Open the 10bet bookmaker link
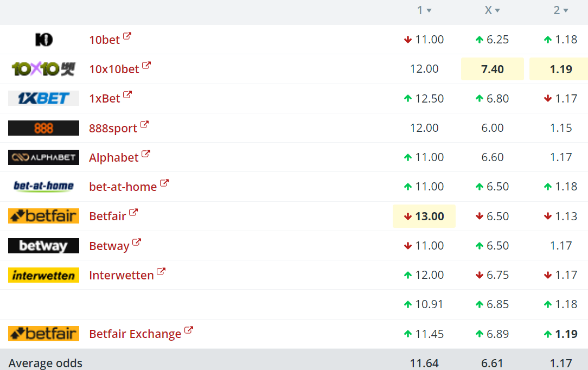The image size is (588, 370). (105, 40)
